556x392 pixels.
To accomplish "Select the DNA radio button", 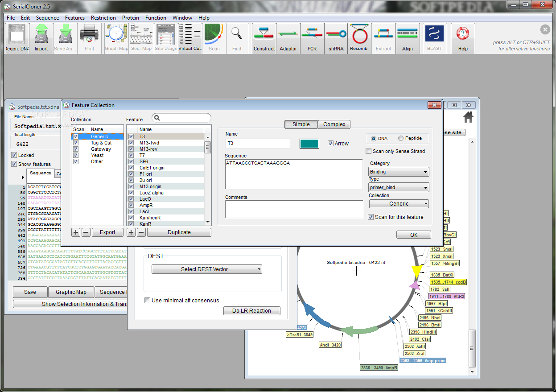I will pos(374,139).
